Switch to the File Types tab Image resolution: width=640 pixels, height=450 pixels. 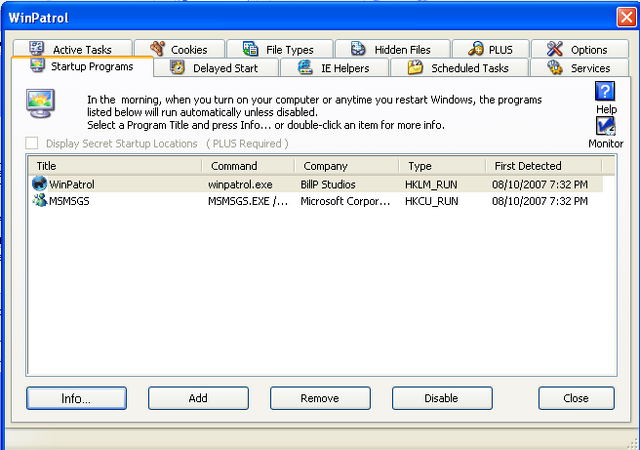[x=280, y=49]
